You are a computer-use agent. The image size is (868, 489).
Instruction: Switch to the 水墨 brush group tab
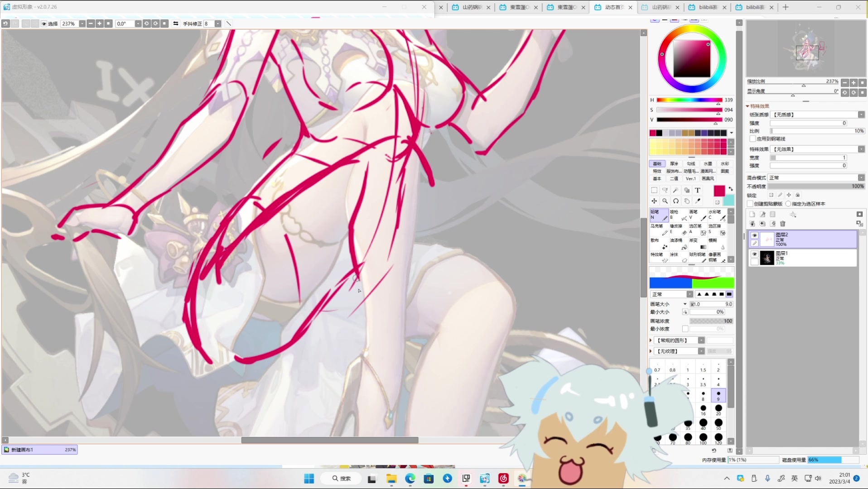pyautogui.click(x=708, y=164)
